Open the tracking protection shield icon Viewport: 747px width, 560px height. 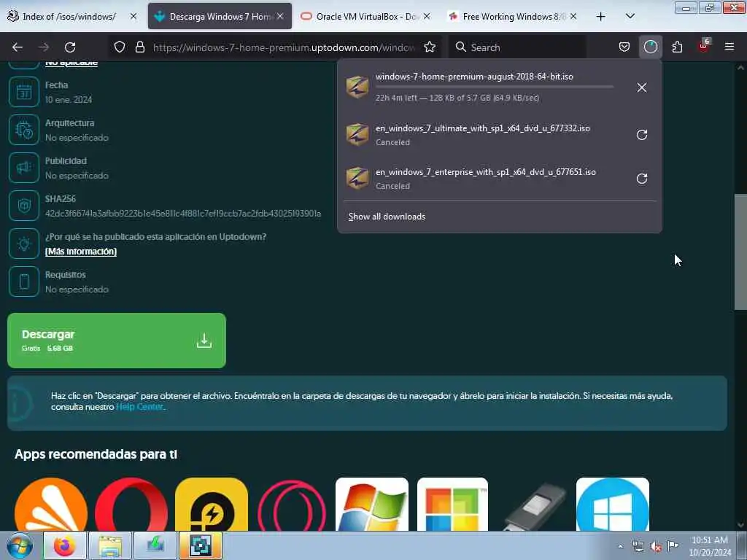[x=120, y=47]
